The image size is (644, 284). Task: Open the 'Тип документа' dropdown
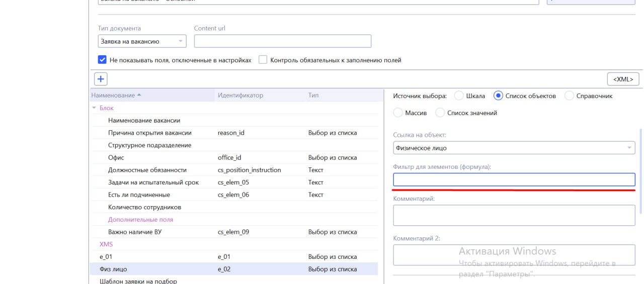point(142,41)
